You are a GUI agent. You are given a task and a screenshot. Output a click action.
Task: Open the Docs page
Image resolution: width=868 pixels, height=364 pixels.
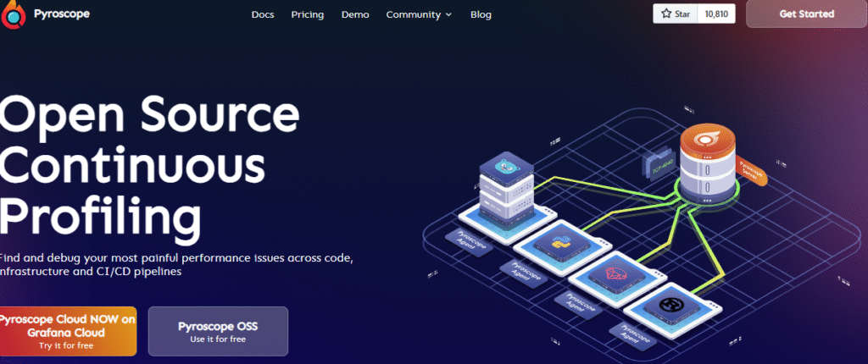[263, 14]
